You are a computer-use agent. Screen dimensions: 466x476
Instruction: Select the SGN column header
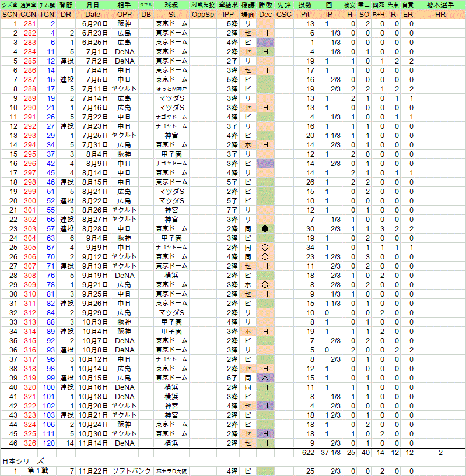point(10,15)
